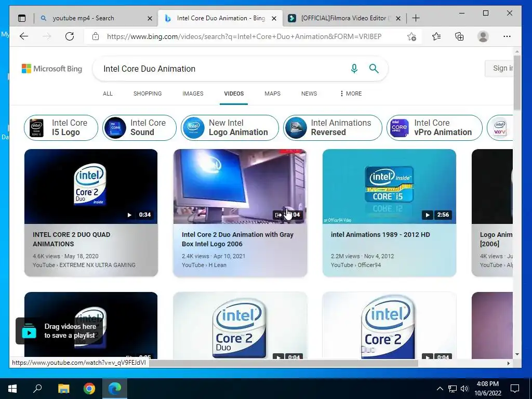This screenshot has height=399, width=532.
Task: Select the IMAGES search category
Action: pyautogui.click(x=193, y=94)
